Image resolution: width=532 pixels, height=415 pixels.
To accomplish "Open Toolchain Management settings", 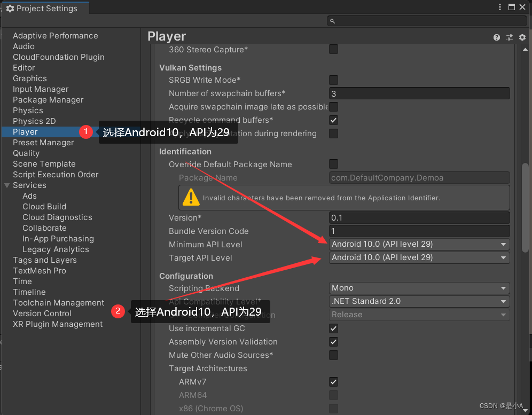I will (59, 303).
